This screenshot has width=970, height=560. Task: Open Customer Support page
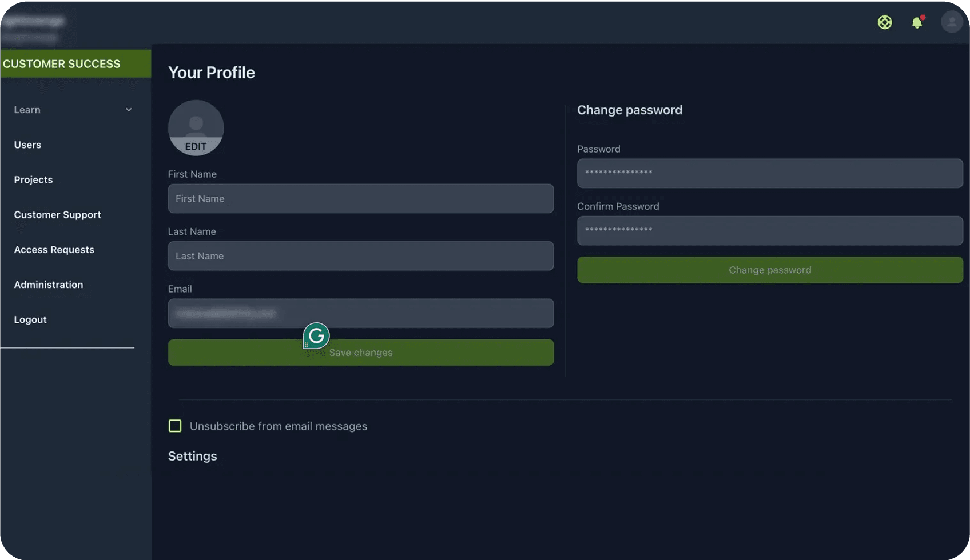(x=57, y=215)
